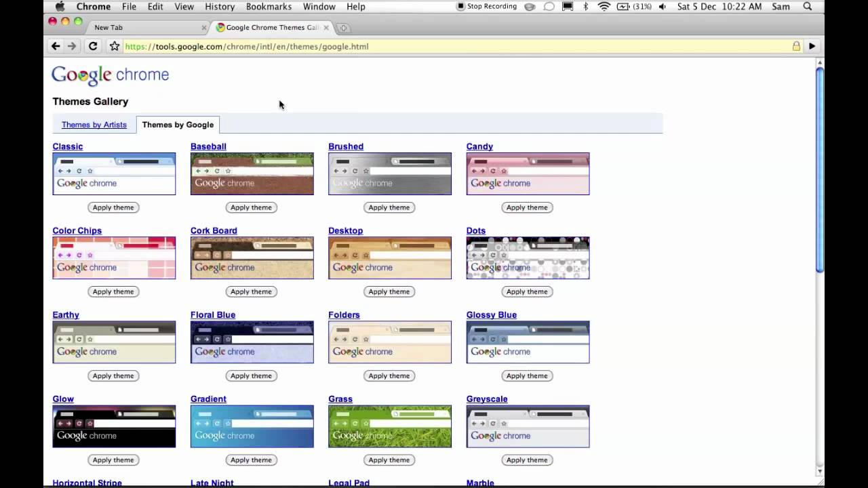
Task: Open the Late Night theme link
Action: click(212, 483)
